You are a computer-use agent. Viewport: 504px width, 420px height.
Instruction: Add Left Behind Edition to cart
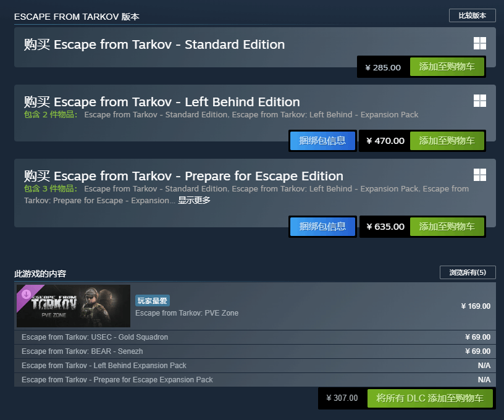[x=447, y=141]
